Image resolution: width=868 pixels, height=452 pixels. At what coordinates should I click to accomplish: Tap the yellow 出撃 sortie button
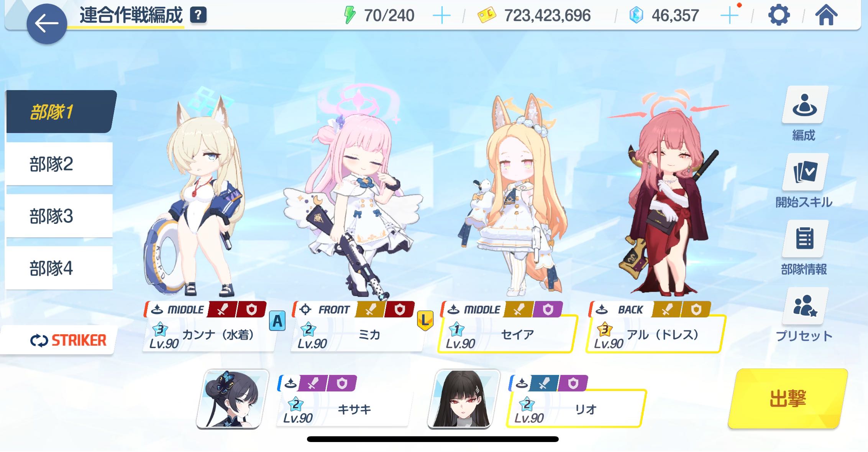[788, 398]
